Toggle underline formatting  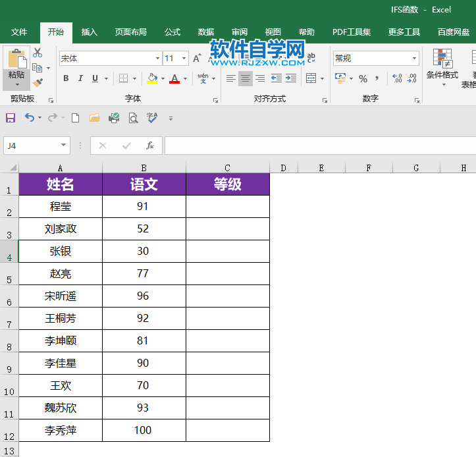pos(95,78)
